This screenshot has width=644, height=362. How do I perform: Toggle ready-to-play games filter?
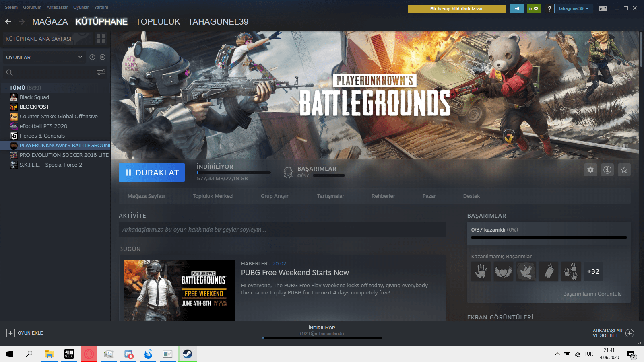point(103,57)
